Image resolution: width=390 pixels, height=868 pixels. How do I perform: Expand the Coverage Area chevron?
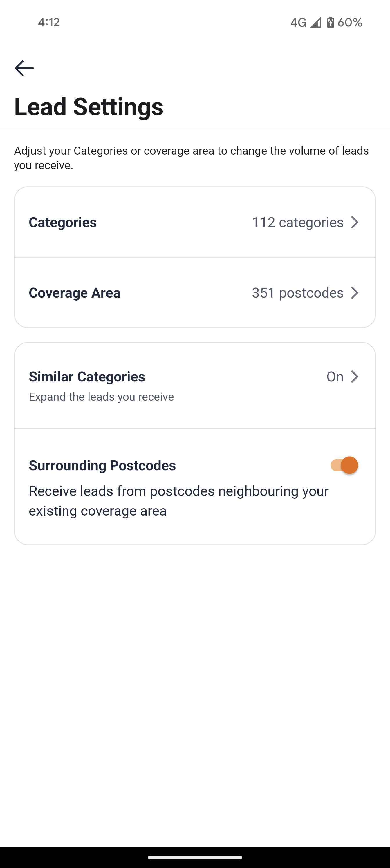pos(355,293)
